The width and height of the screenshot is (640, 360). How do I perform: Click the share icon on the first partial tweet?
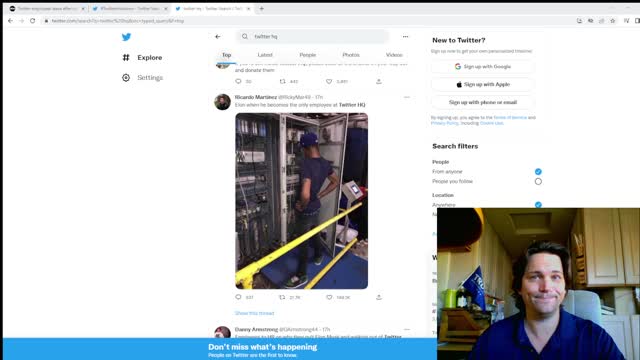[x=379, y=81]
